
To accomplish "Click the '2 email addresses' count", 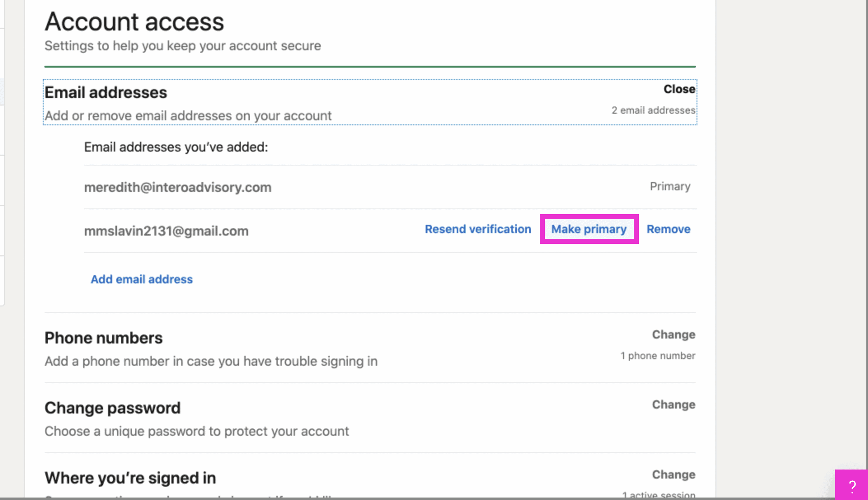I will pos(653,110).
